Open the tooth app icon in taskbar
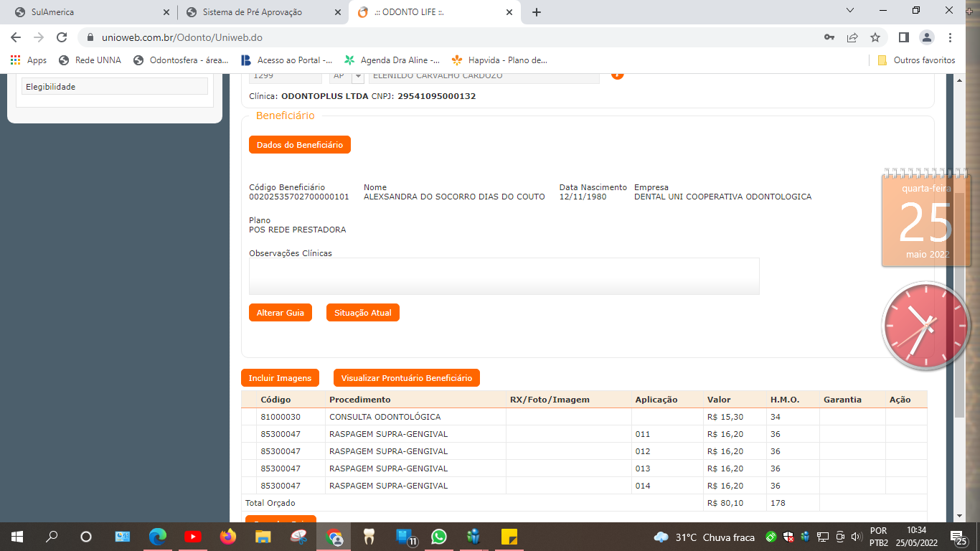The width and height of the screenshot is (980, 551). point(369,537)
